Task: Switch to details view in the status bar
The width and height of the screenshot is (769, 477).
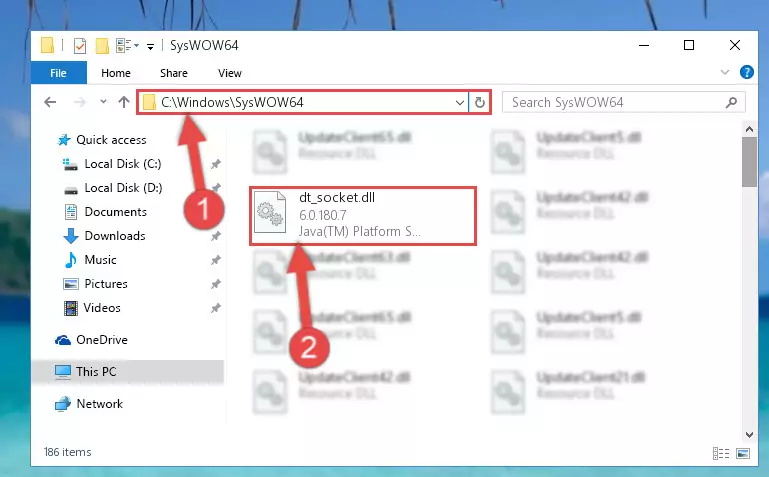Action: click(x=720, y=453)
